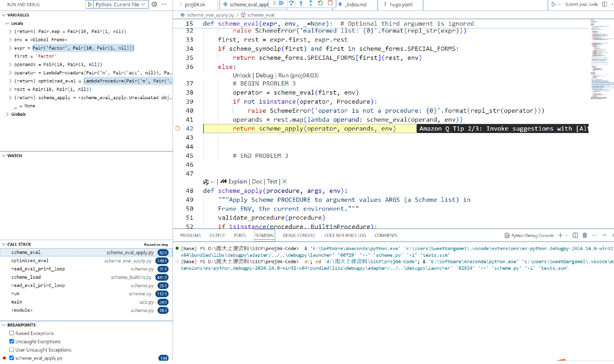Click the Step Over debug icon
614x364 pixels.
tap(291, 3)
